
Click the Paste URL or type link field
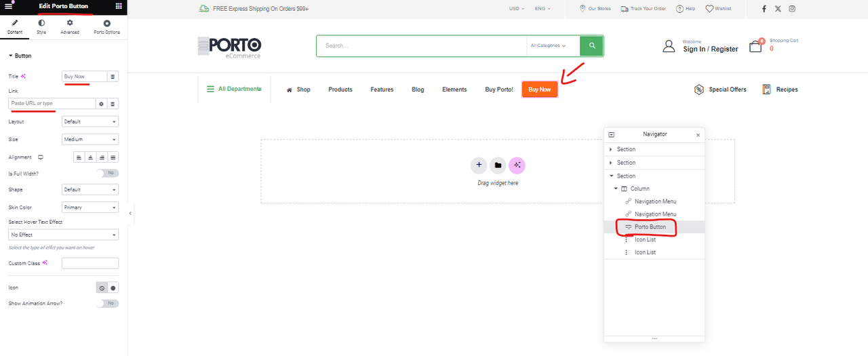[52, 103]
